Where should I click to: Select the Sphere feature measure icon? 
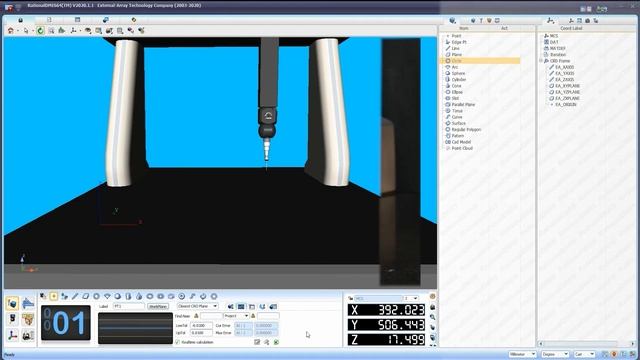118,296
